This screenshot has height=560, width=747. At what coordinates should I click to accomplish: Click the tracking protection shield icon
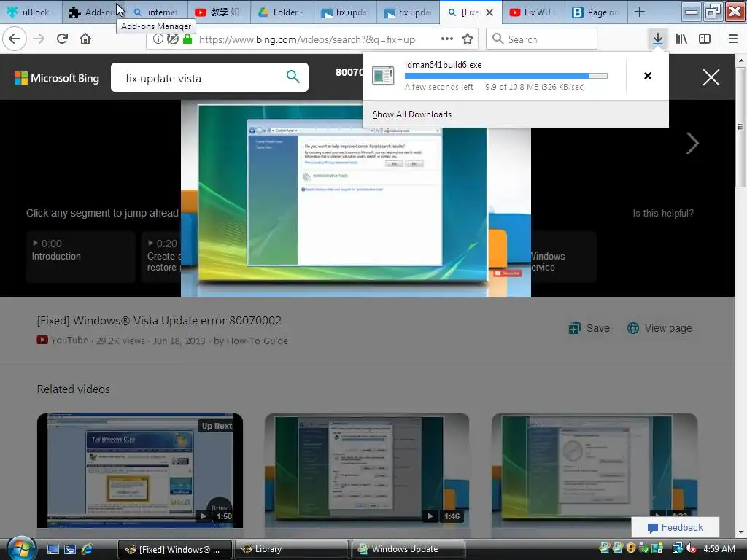tap(172, 39)
